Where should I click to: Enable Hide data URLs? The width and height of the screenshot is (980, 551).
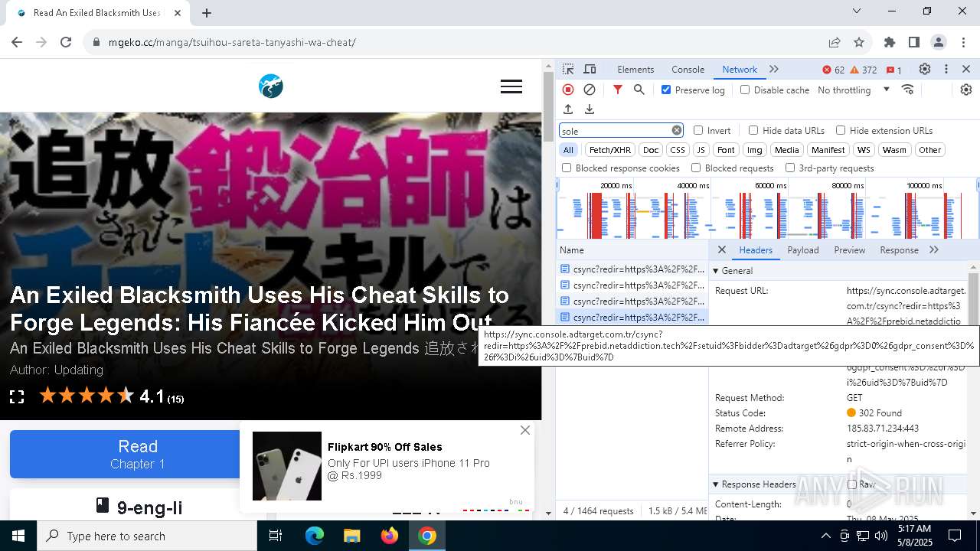753,130
